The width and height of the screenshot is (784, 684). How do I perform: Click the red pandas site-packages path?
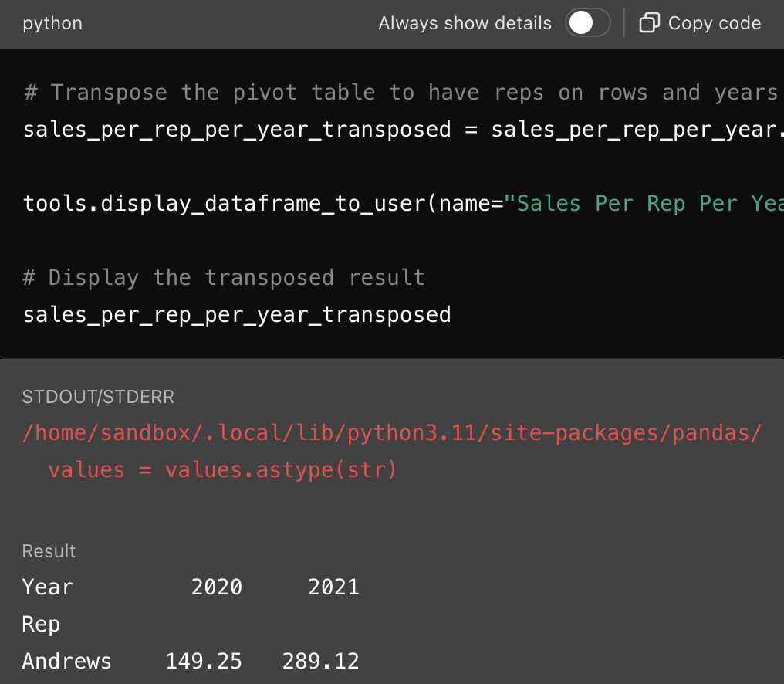tap(392, 433)
